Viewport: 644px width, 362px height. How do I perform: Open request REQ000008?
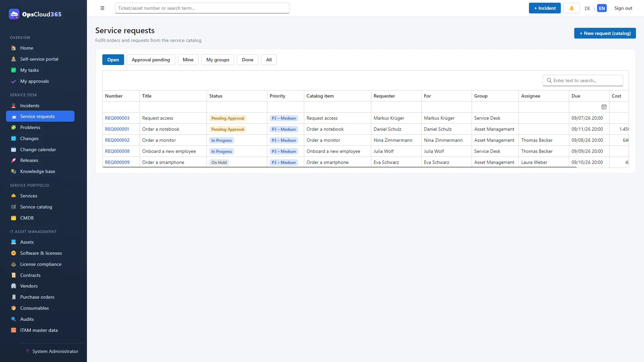pos(117,151)
